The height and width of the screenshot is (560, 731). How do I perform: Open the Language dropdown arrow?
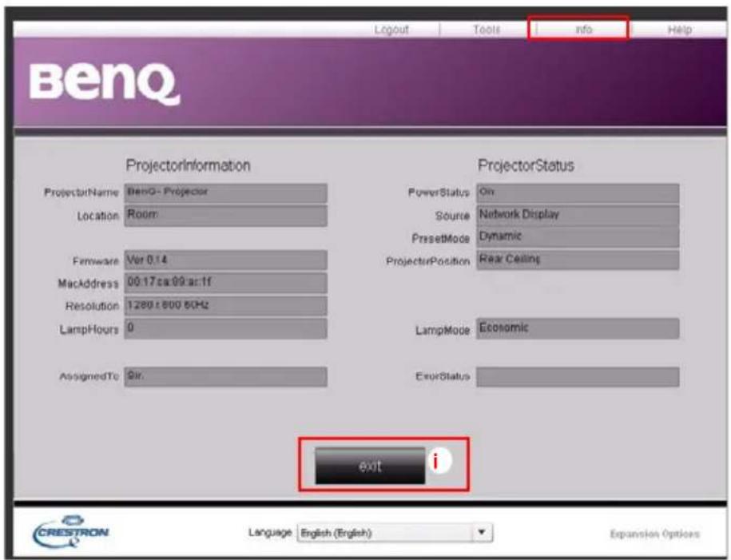pos(482,533)
